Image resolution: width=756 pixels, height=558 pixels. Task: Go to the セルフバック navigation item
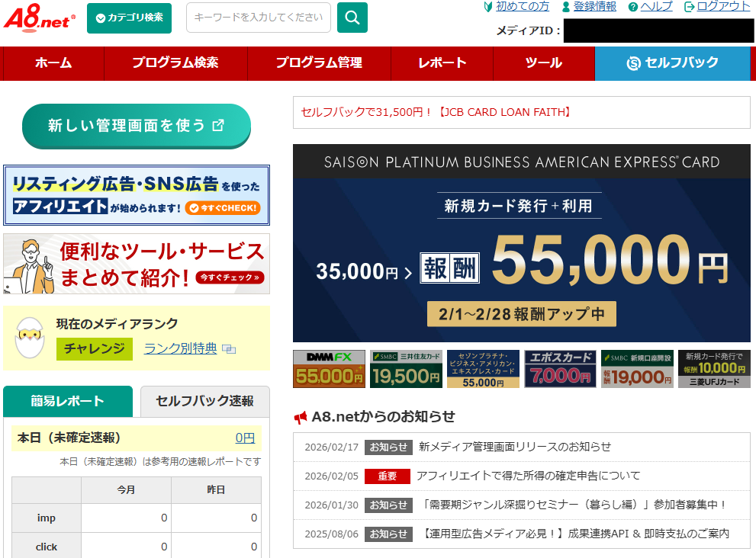click(671, 63)
